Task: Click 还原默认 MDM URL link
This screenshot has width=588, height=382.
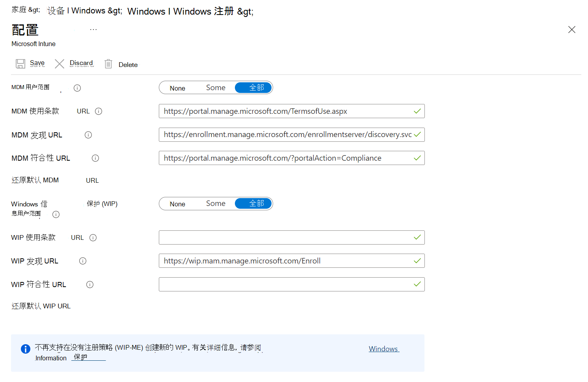Action: click(x=55, y=180)
